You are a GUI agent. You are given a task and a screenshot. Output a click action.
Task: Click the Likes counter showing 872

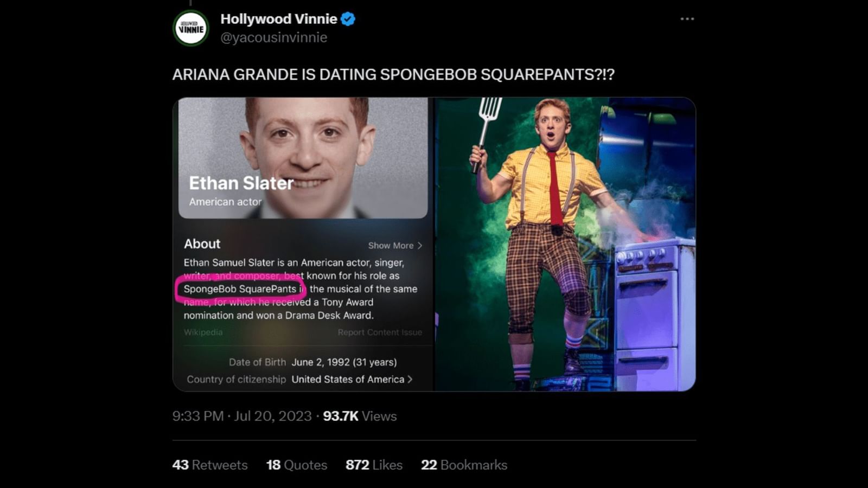click(x=374, y=465)
